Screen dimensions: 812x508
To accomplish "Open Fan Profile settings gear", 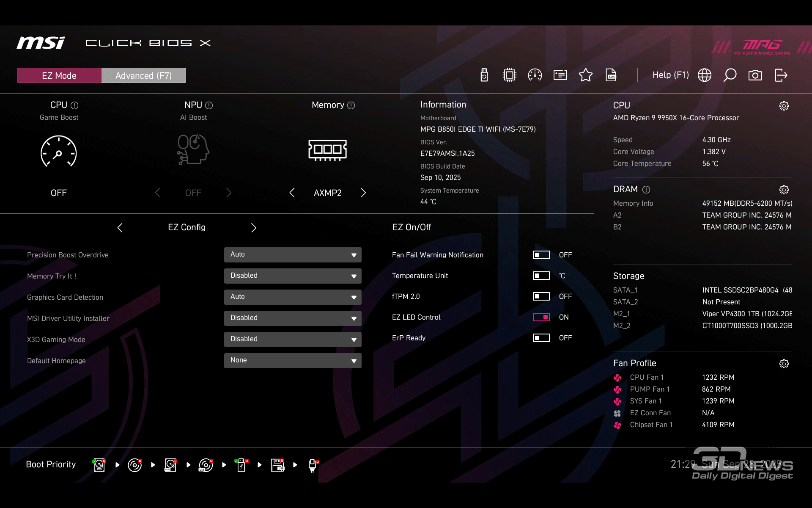I will 784,364.
